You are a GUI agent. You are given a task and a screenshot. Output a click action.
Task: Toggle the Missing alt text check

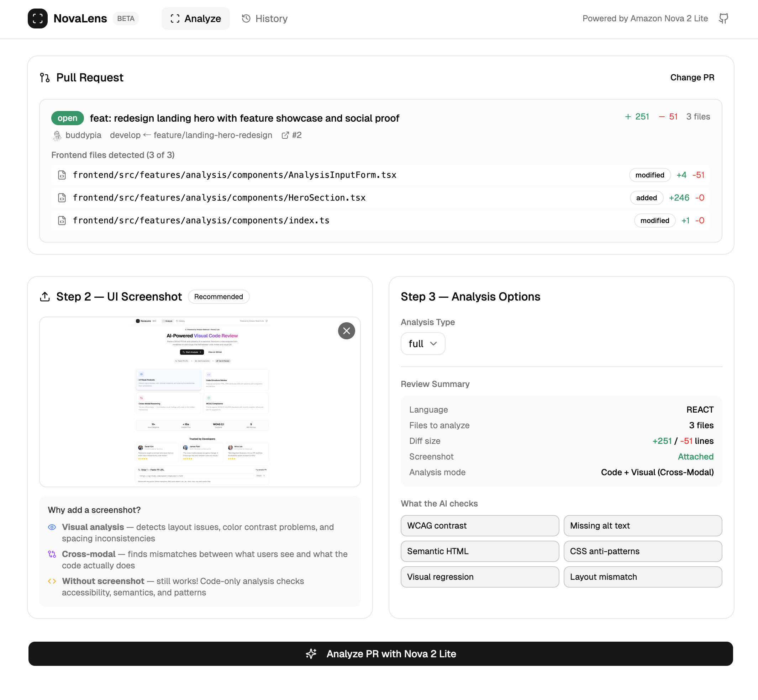(642, 525)
